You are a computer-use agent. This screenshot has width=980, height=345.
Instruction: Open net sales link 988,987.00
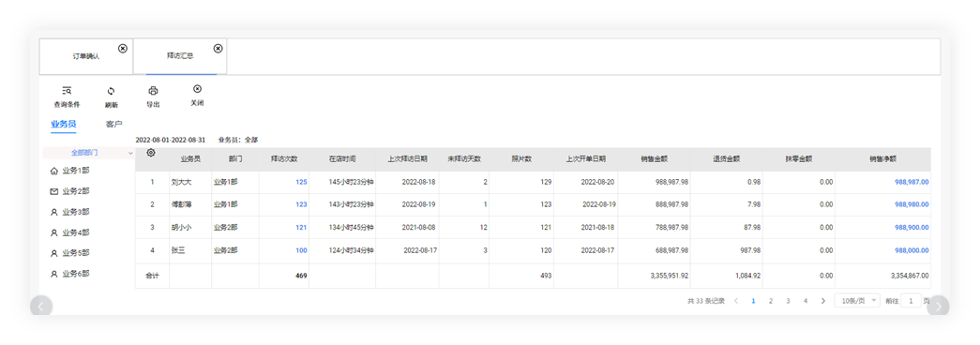(912, 182)
